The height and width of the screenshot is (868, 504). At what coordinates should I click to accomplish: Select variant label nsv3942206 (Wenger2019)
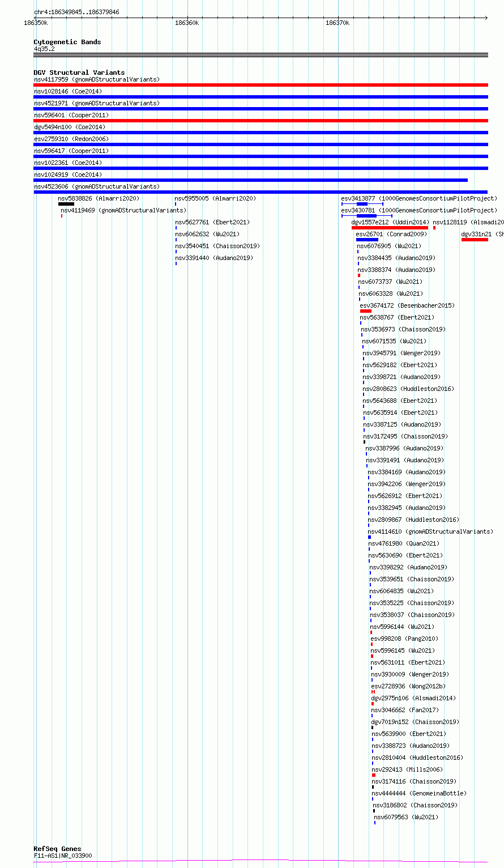[407, 484]
